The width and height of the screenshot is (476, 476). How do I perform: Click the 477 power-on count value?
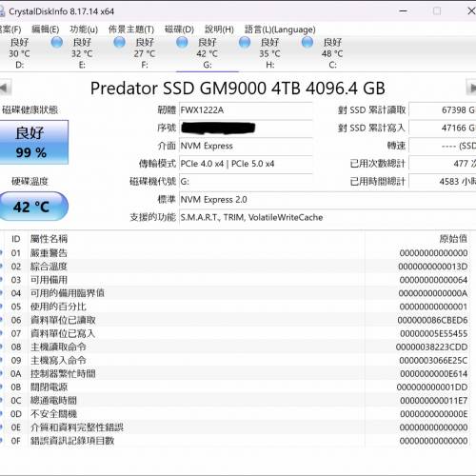[443, 164]
